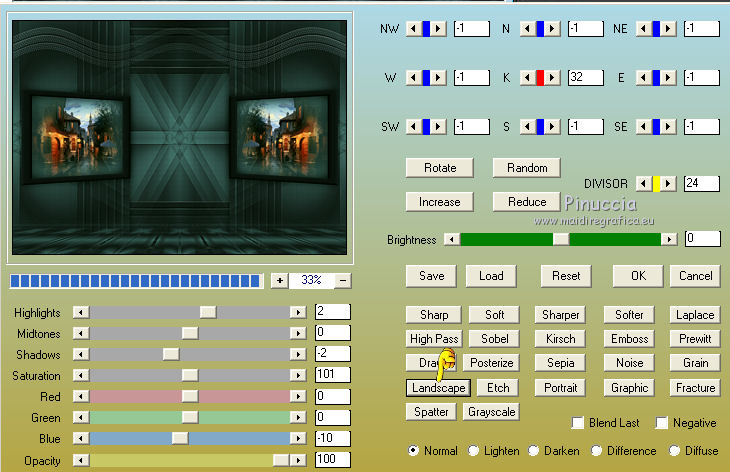Screen dimensions: 730x472
Task: Click the Brightness slider thumb
Action: 561,239
